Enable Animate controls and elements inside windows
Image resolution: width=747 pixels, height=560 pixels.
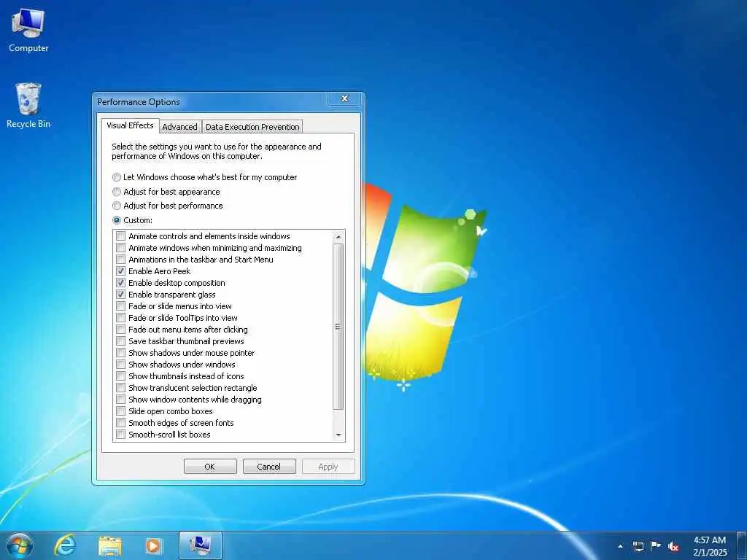(x=121, y=236)
